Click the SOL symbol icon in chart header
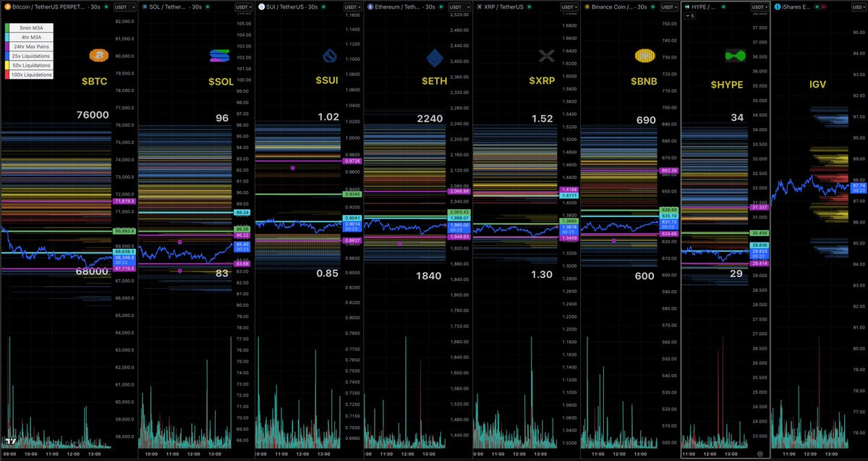 [x=145, y=7]
